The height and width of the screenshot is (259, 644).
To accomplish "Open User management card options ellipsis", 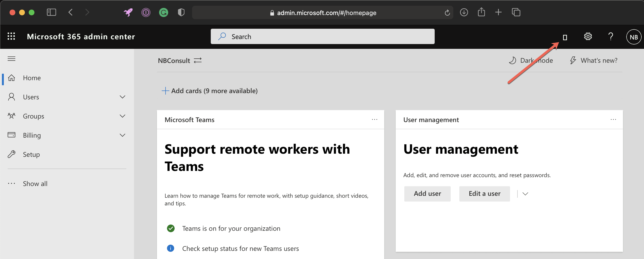I will 613,120.
